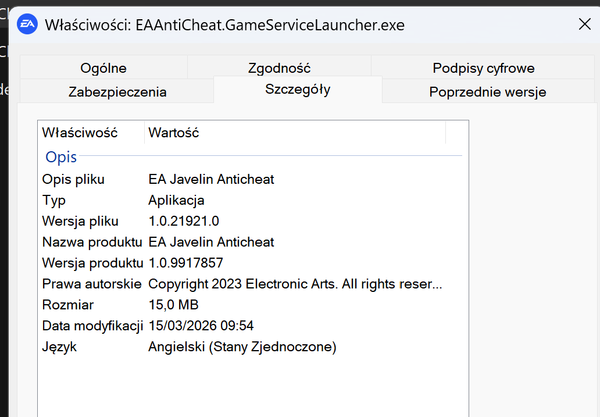Viewport: 600px width, 417px height.
Task: Go to the Podpisy cyfrowe tab
Action: [x=483, y=68]
